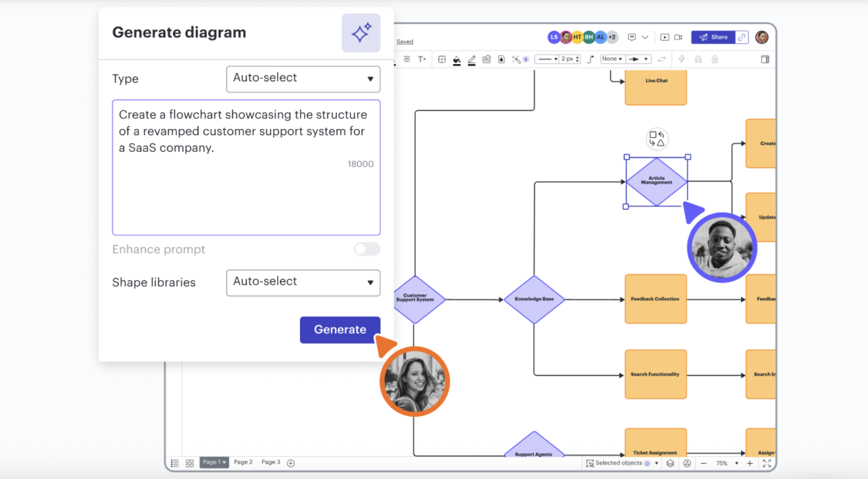868x479 pixels.
Task: Expand the chevron next to comments icon
Action: click(x=645, y=37)
